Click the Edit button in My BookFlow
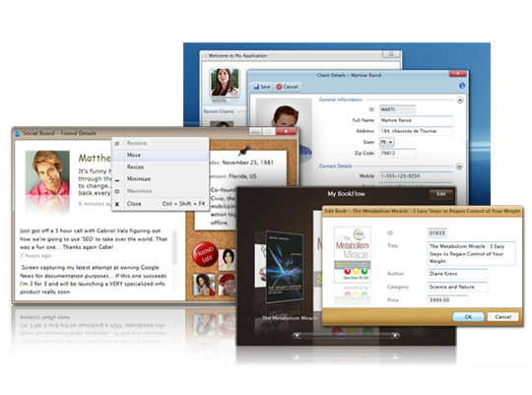The height and width of the screenshot is (395, 532). tap(440, 194)
